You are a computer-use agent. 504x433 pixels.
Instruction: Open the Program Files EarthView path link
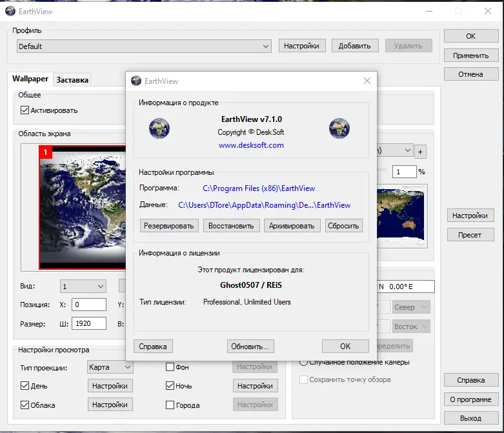pyautogui.click(x=259, y=188)
